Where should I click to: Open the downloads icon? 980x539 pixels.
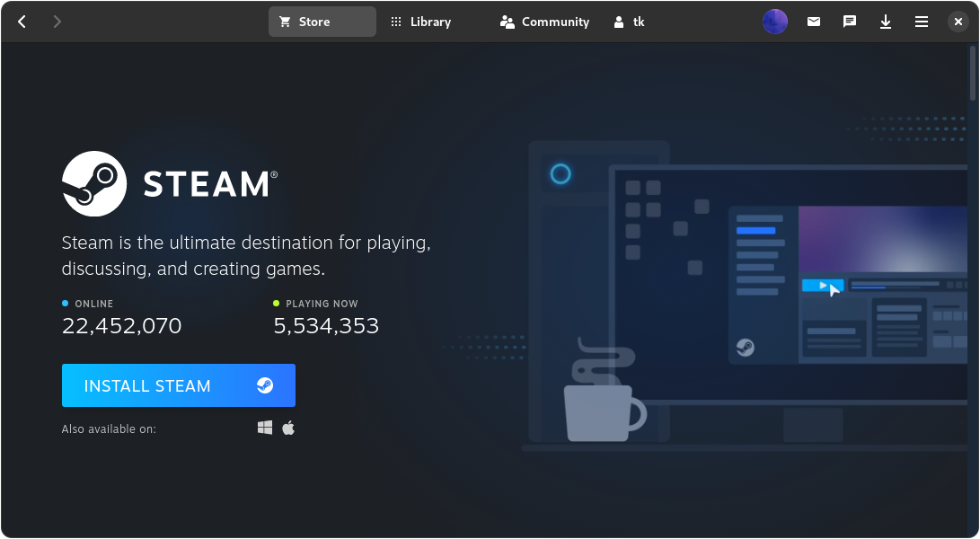coord(886,22)
